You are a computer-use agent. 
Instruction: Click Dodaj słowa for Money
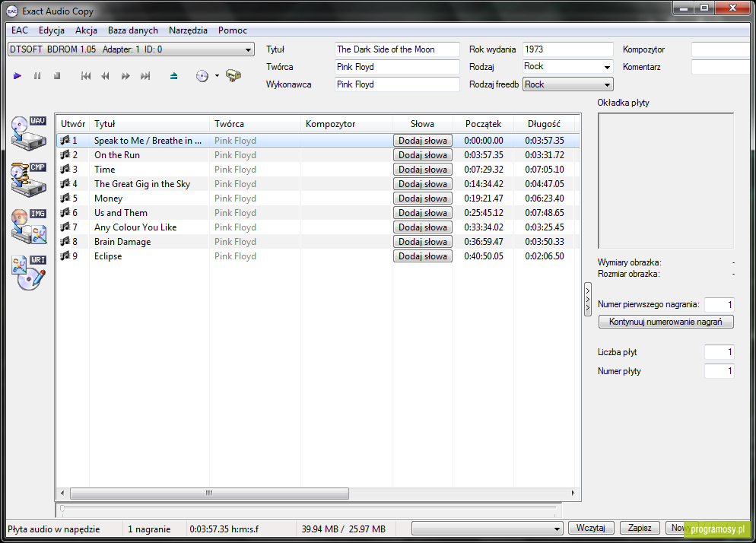(423, 198)
